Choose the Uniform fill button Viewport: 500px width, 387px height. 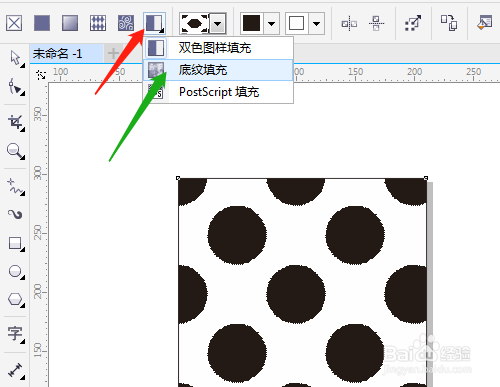coord(42,23)
